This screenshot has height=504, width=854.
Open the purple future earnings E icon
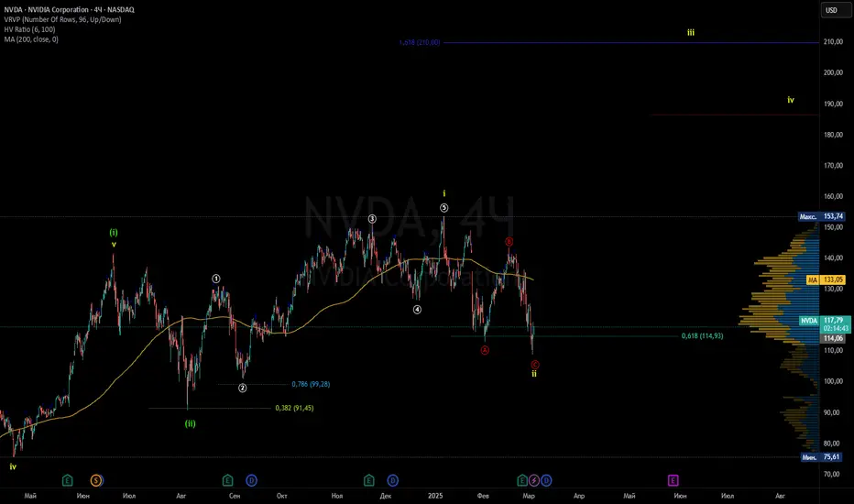[x=673, y=480]
